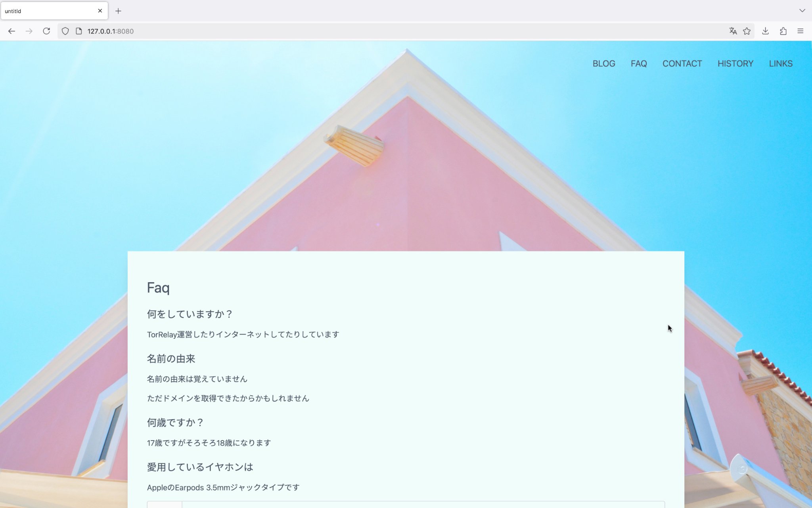Navigate to the CONTACT page
812x508 pixels.
pyautogui.click(x=682, y=63)
